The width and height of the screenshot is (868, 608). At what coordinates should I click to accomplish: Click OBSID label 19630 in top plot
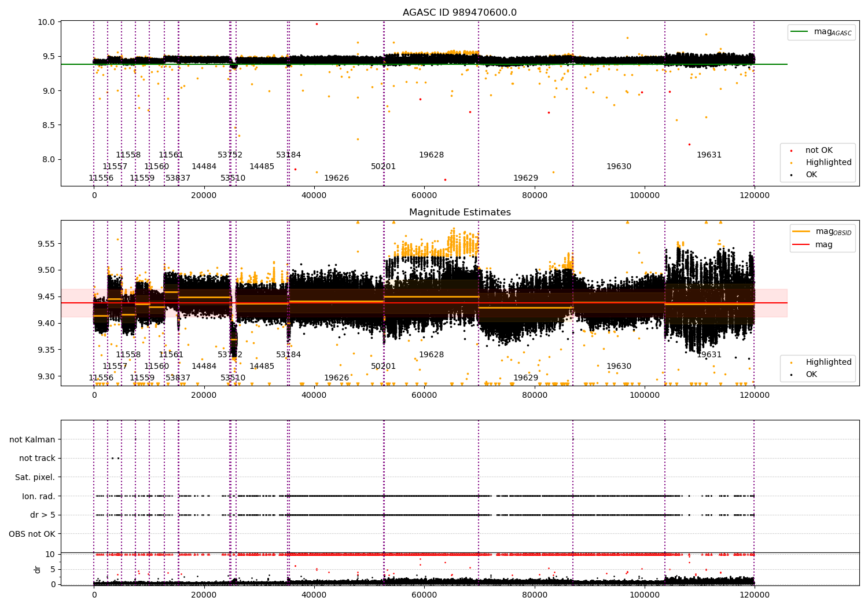(x=619, y=167)
